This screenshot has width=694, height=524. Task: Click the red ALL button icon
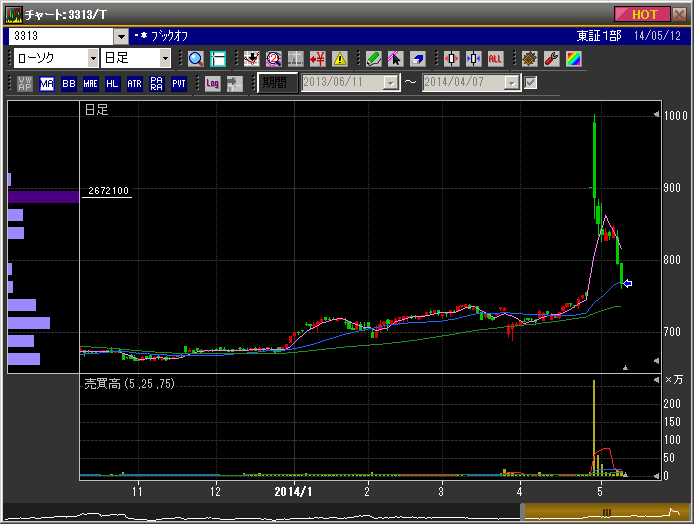(495, 59)
